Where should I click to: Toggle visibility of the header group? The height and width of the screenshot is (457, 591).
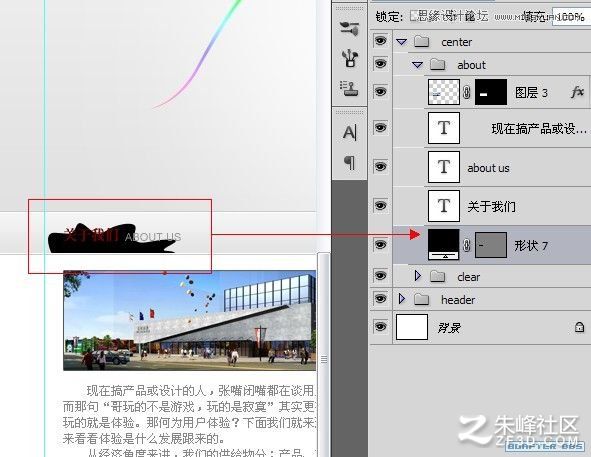tap(380, 299)
